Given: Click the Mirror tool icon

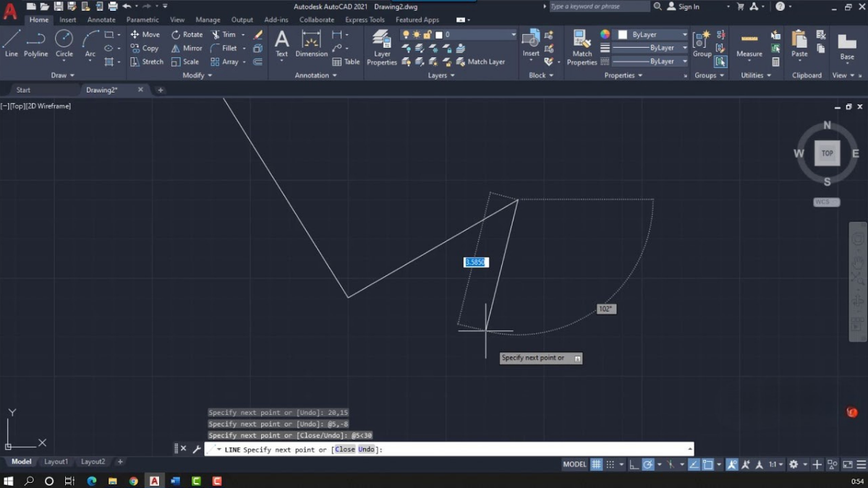Looking at the screenshot, I should (187, 48).
